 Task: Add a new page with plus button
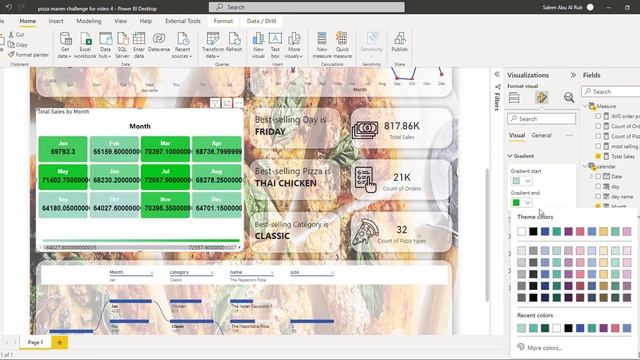click(x=60, y=342)
